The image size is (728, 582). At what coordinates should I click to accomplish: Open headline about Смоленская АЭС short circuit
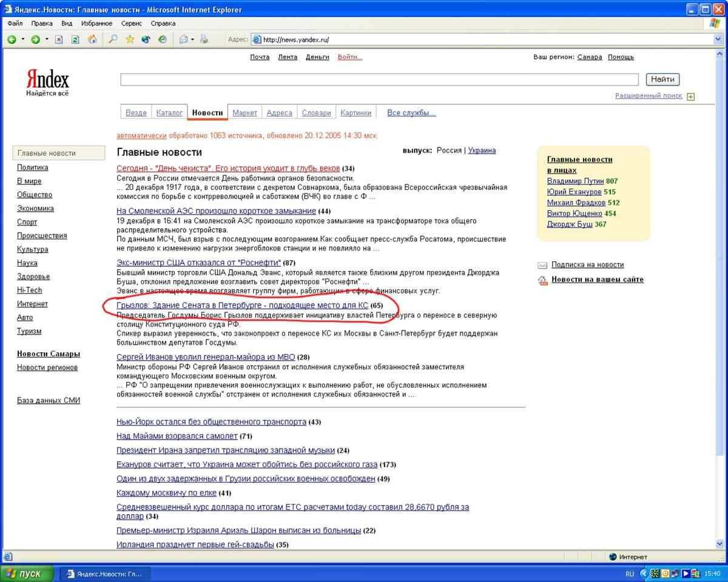(216, 211)
